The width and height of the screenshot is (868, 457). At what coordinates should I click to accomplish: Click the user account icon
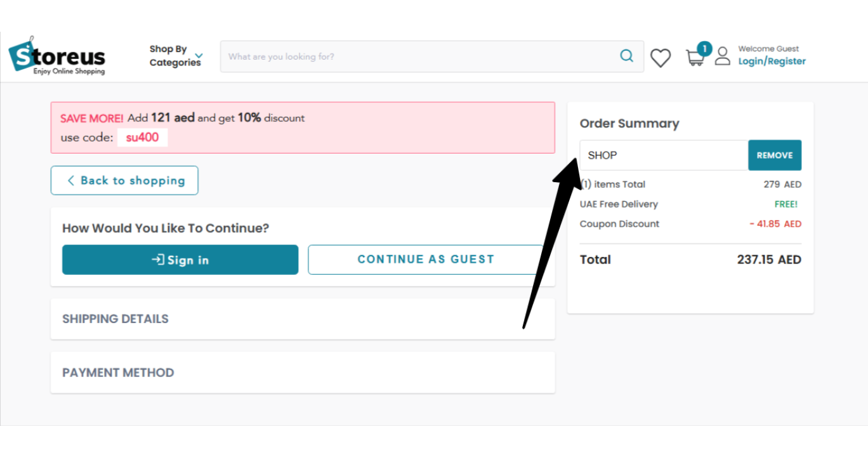coord(723,56)
